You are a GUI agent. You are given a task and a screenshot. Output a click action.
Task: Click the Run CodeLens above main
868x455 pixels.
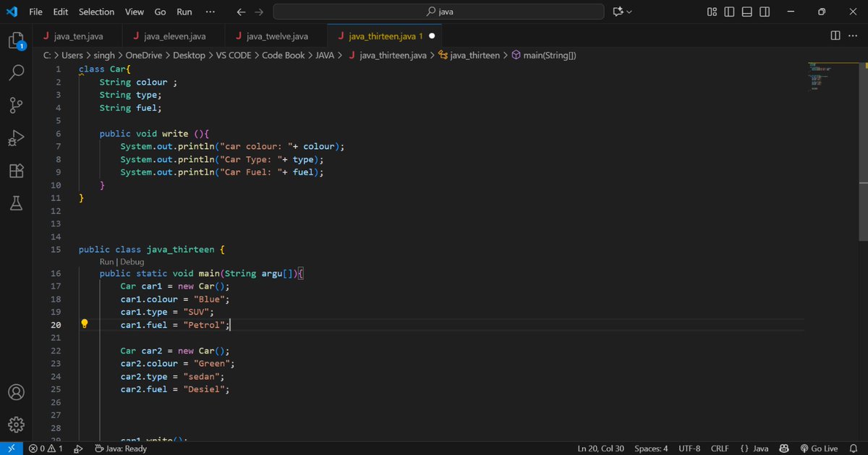106,262
